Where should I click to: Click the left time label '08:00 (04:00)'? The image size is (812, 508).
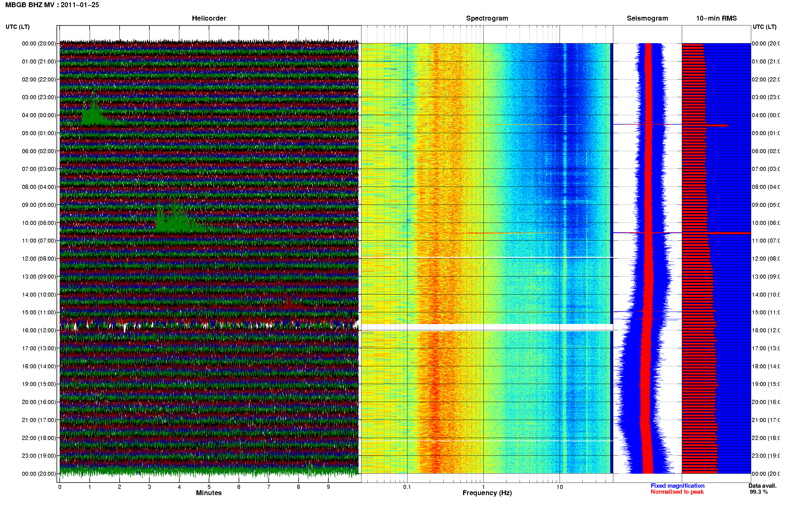[39, 187]
